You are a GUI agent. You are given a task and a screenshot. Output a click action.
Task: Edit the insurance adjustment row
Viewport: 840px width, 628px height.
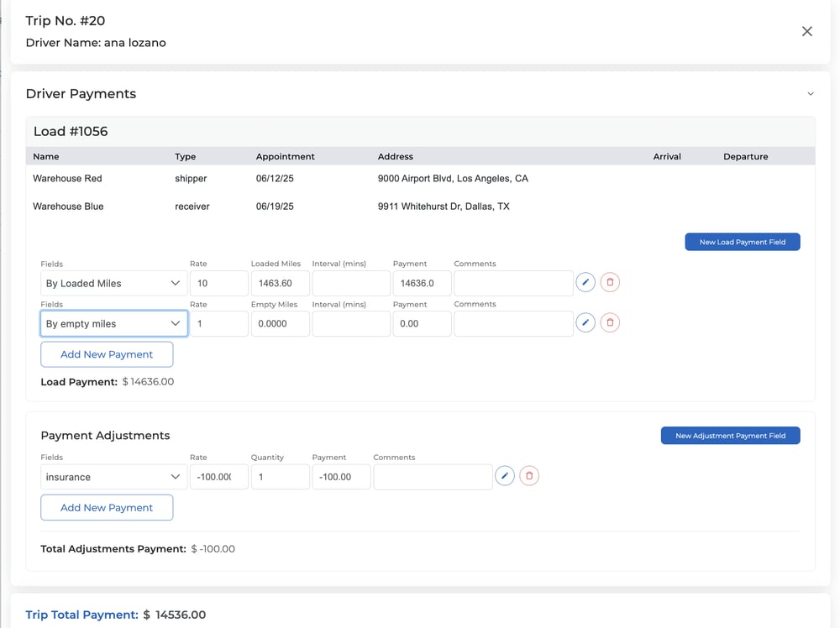[504, 477]
